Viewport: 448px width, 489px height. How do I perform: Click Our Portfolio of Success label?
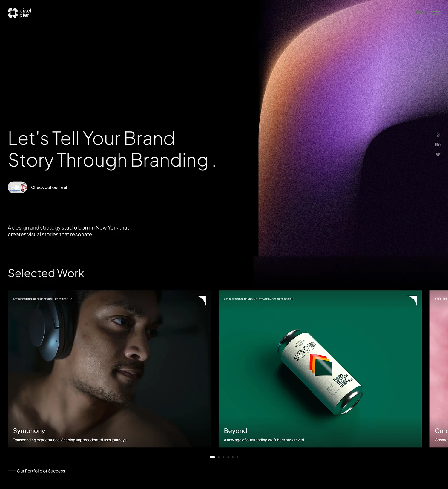(x=41, y=471)
